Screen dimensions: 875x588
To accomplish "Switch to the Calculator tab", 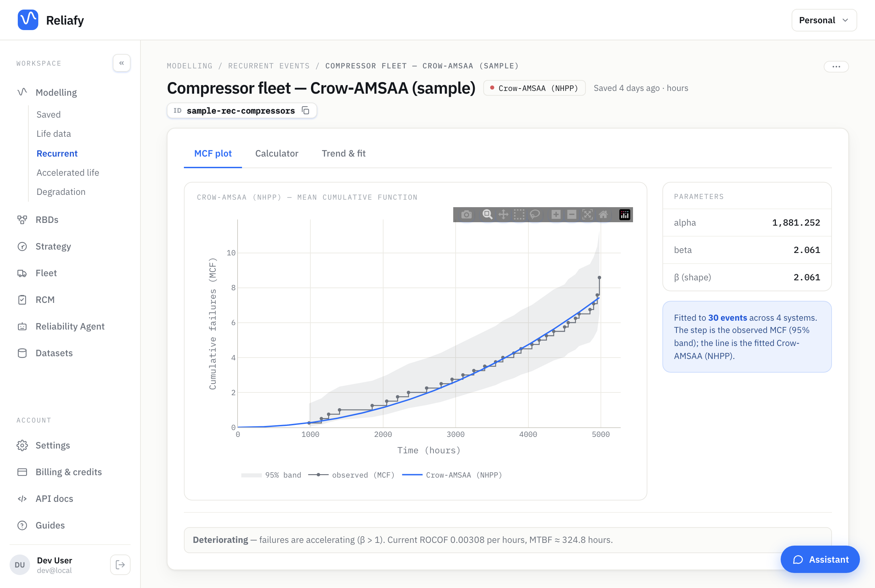I will point(277,153).
